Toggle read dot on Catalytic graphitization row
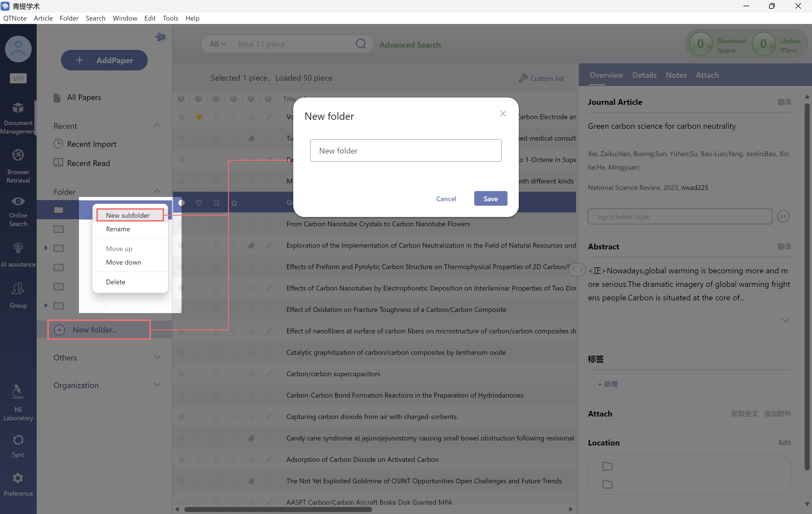The image size is (812, 514). pyautogui.click(x=181, y=353)
